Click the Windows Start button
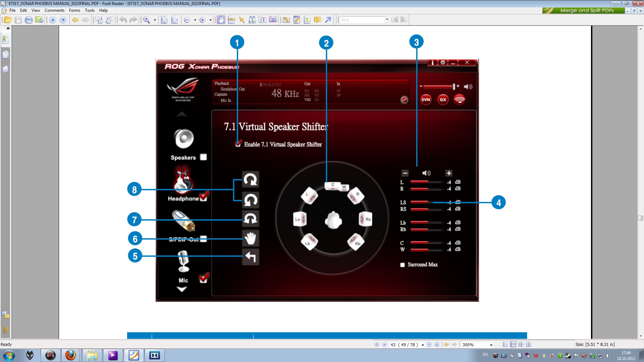 pyautogui.click(x=9, y=355)
